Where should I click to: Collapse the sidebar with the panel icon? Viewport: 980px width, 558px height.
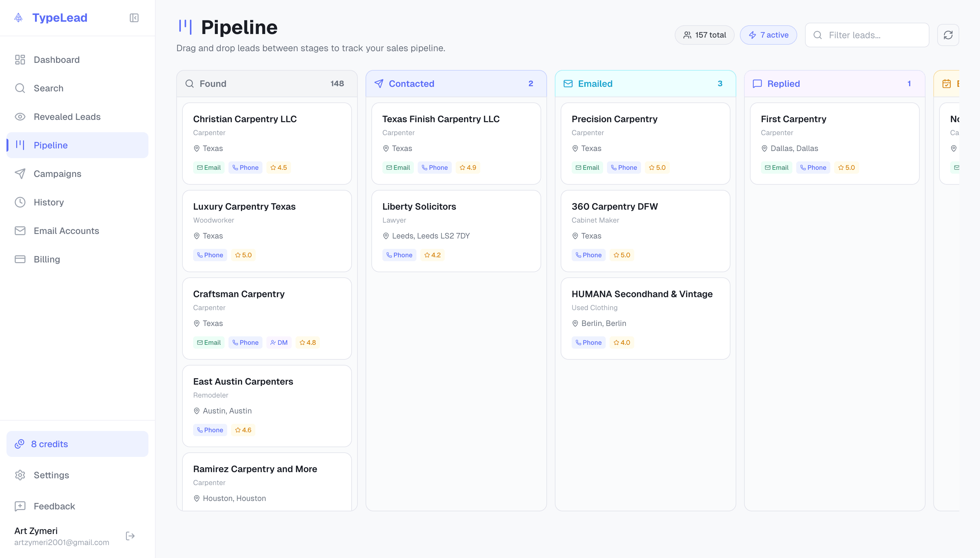click(x=134, y=17)
